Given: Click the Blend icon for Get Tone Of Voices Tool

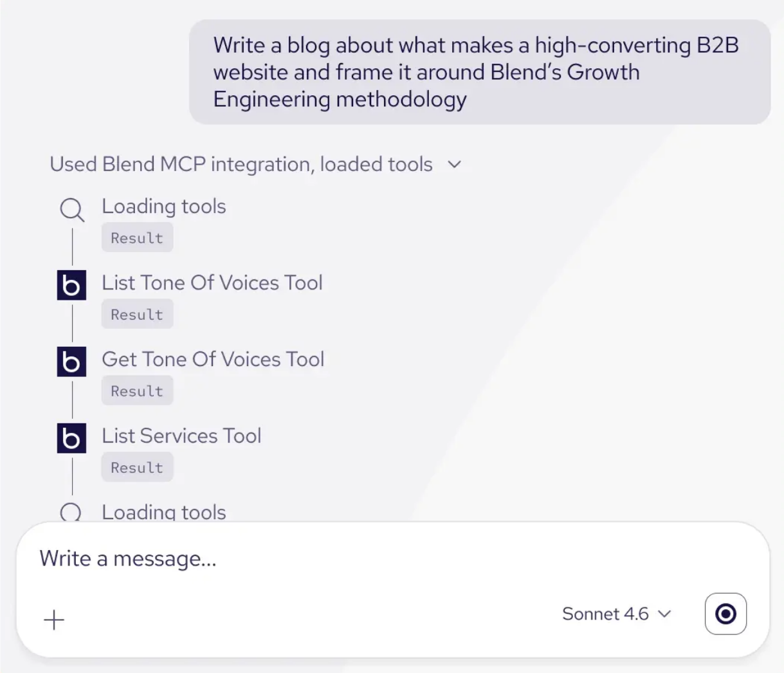Looking at the screenshot, I should click(x=71, y=362).
